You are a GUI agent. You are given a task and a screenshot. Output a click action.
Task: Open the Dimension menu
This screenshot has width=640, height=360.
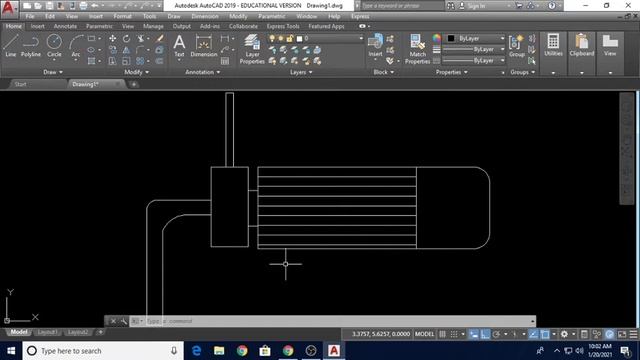pos(205,16)
